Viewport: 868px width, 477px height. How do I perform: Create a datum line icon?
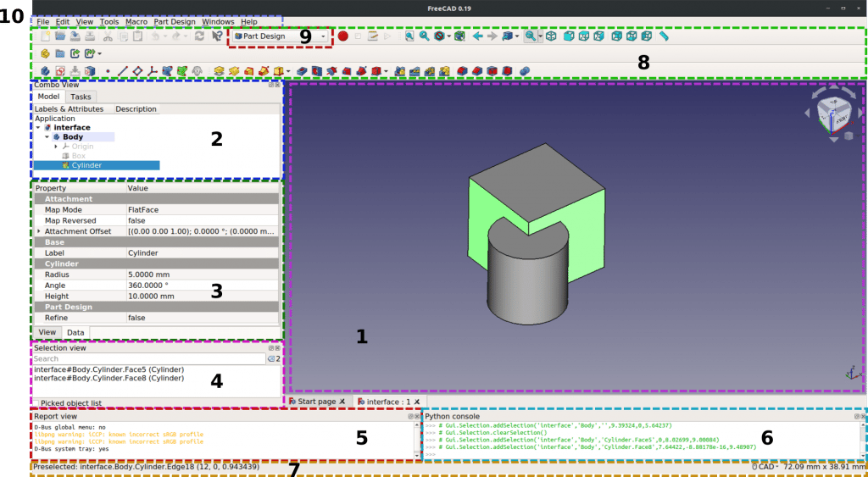pyautogui.click(x=123, y=71)
